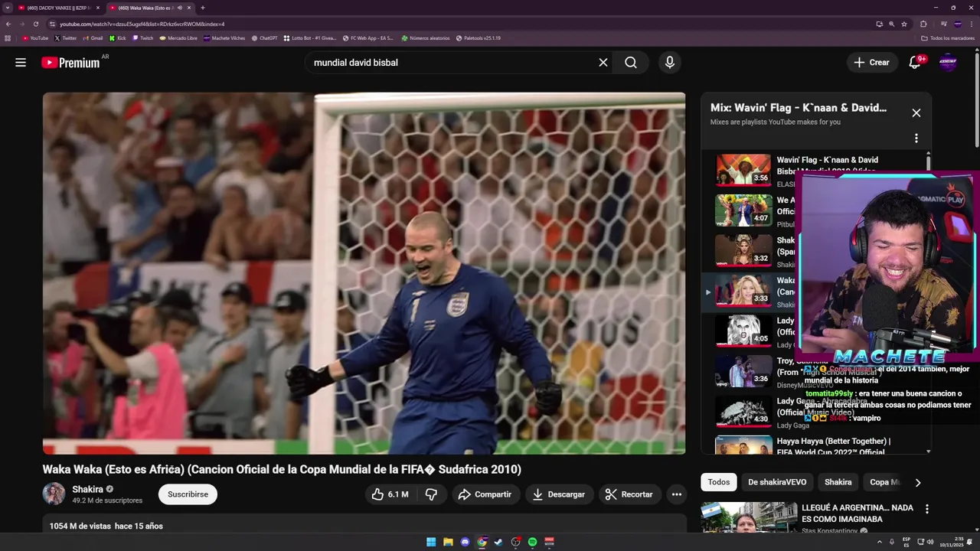Play the 4:07 mix video thumbnail
This screenshot has height=551, width=980.
pyautogui.click(x=743, y=210)
